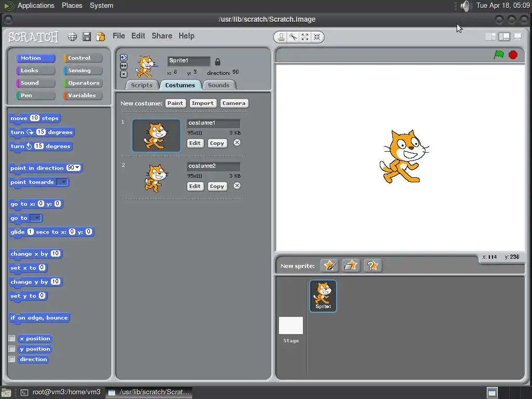Edit costume1
532x399 pixels.
click(195, 143)
